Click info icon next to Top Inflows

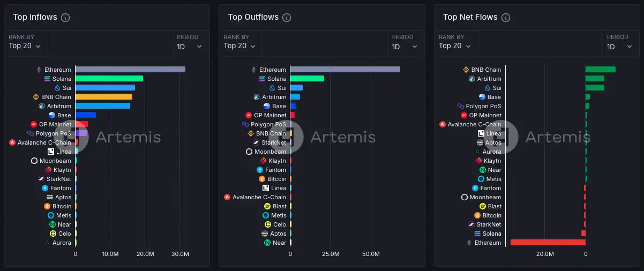(x=65, y=18)
